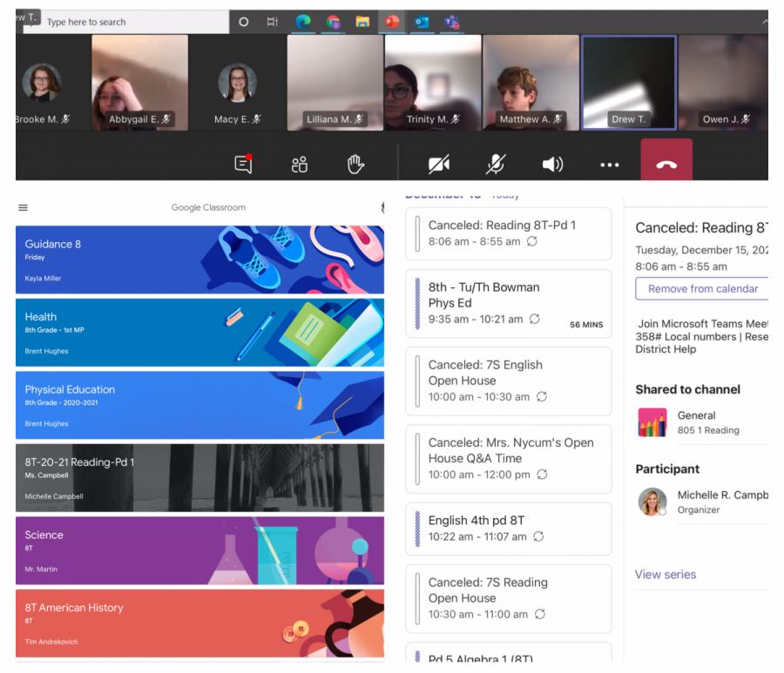Open the 8th Tu/Th Bowman Phys Ed event
The width and height of the screenshot is (784, 673).
509,304
